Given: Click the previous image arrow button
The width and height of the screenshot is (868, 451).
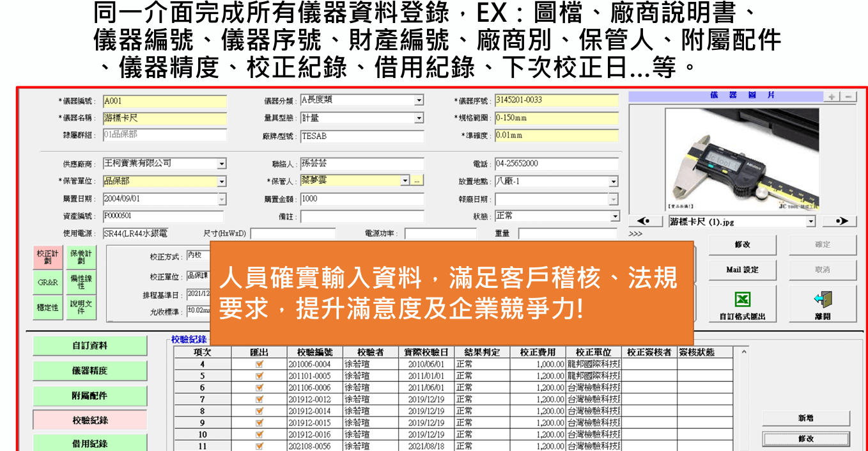Looking at the screenshot, I should [x=644, y=221].
